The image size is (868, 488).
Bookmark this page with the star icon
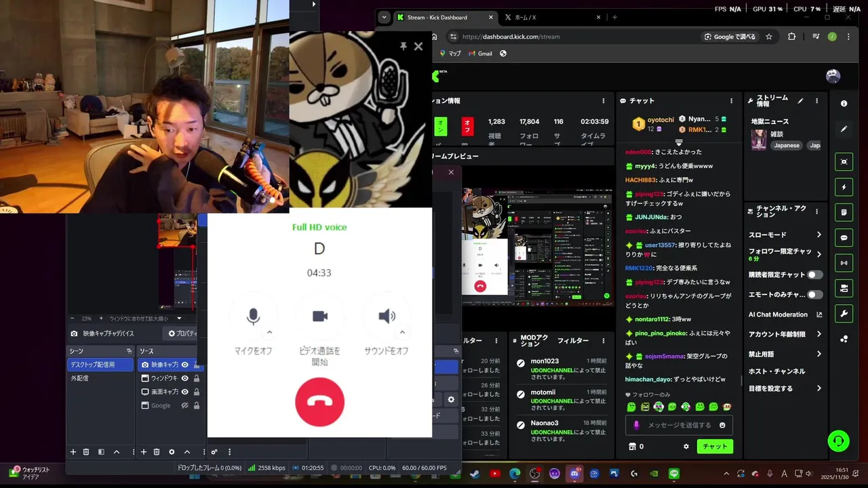tap(769, 37)
